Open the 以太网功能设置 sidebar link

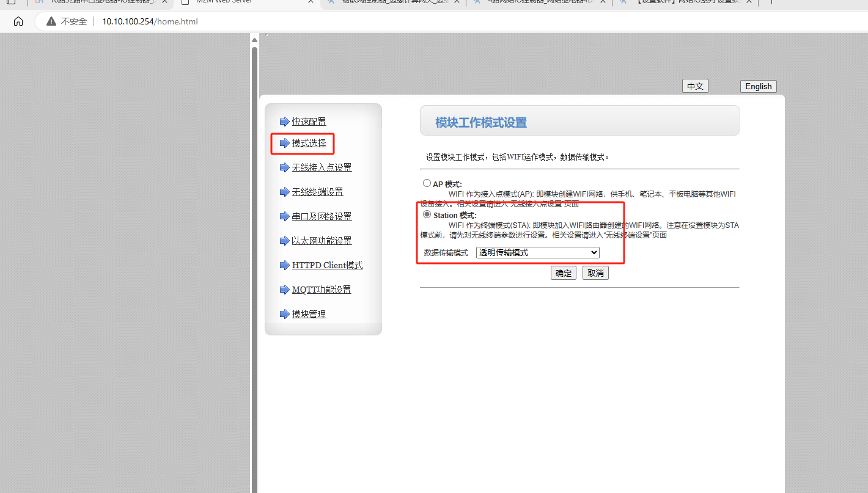point(322,241)
